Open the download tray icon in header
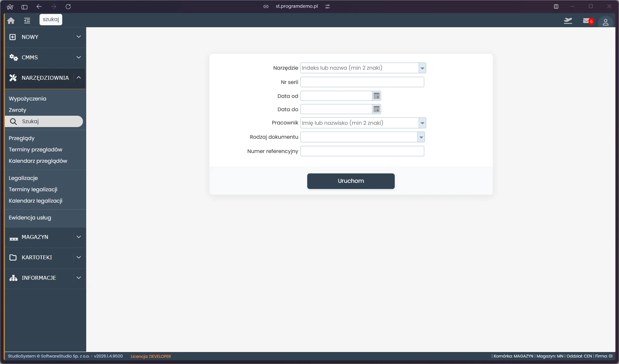 point(568,21)
